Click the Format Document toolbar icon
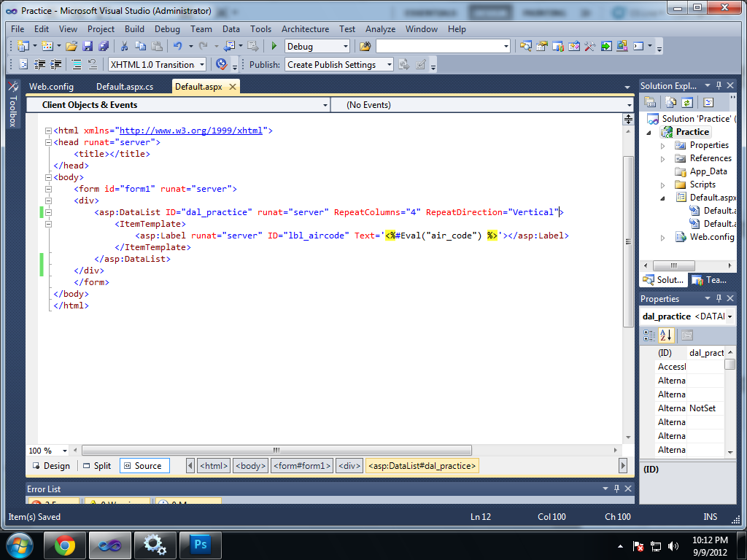 (23, 64)
